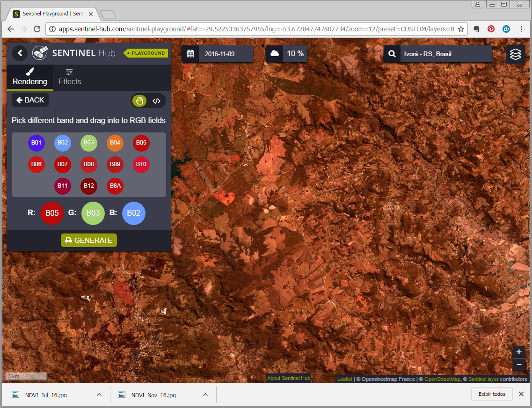Open Chrome's three-dot menu

tap(522, 29)
